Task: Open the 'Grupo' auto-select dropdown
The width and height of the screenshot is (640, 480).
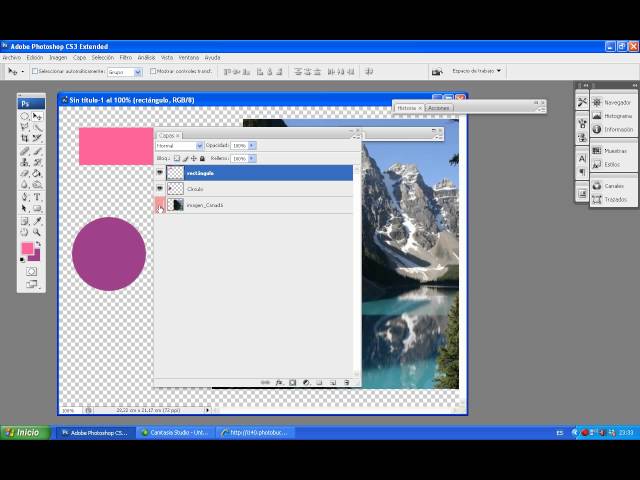Action: tap(124, 72)
